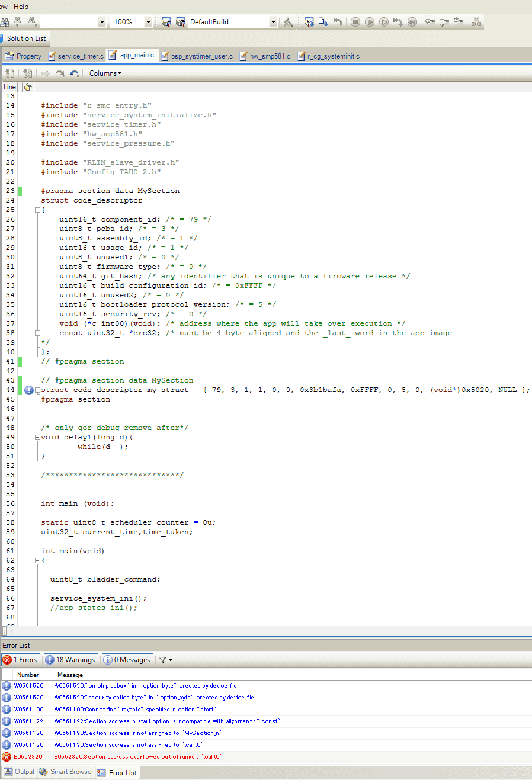Image resolution: width=532 pixels, height=780 pixels.
Task: Click the hammer build tool icon
Action: pyautogui.click(x=288, y=22)
